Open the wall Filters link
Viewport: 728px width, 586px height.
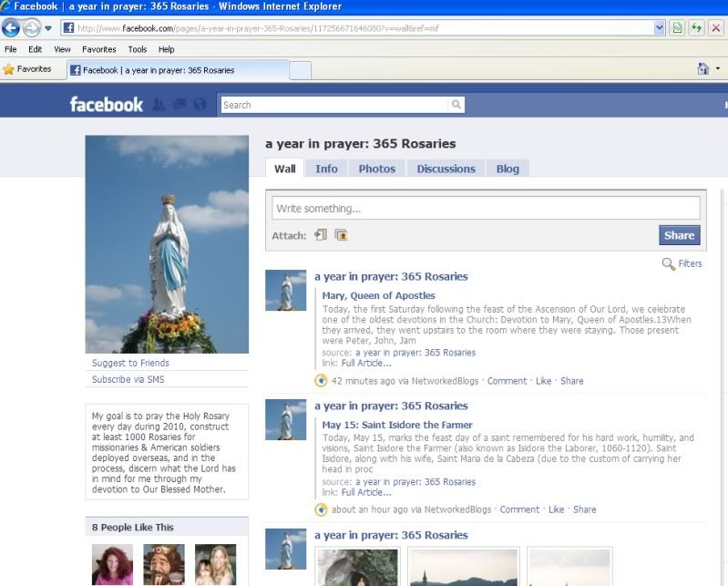pos(690,263)
